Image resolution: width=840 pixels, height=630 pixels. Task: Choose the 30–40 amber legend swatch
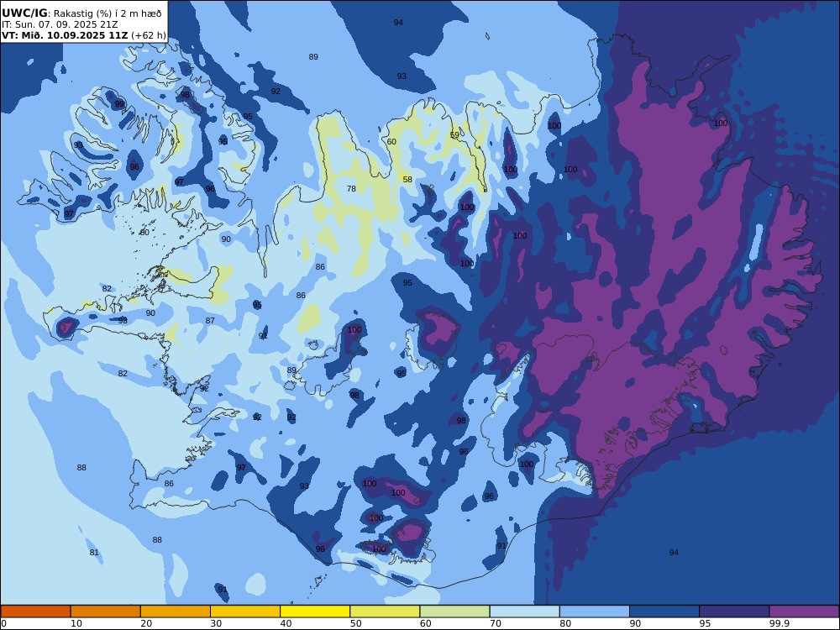pyautogui.click(x=245, y=612)
